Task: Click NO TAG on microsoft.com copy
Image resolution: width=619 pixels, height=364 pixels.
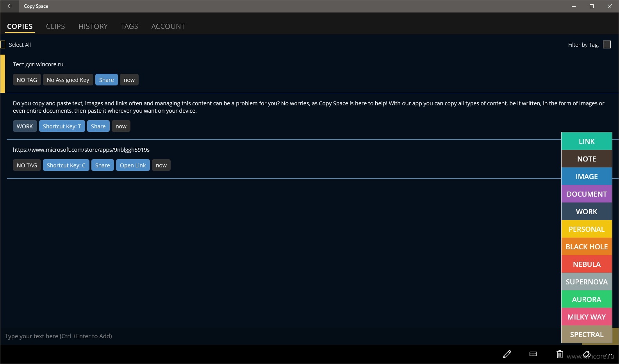Action: [27, 165]
